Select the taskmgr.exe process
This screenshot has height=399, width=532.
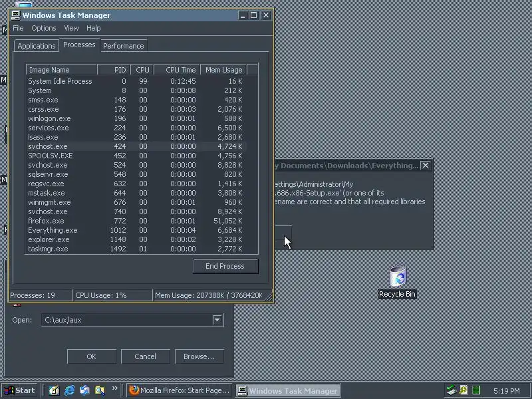[136, 249]
